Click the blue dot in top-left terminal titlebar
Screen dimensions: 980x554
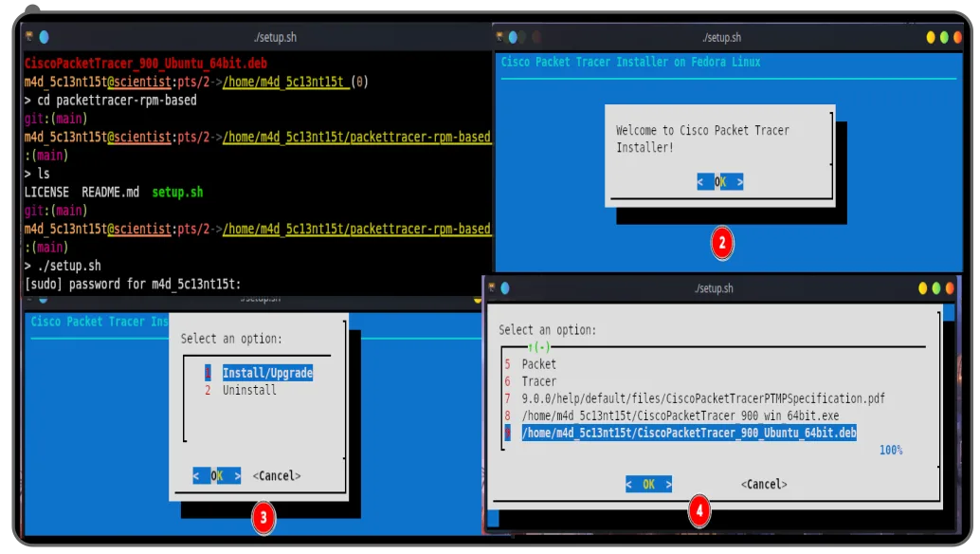[x=44, y=37]
